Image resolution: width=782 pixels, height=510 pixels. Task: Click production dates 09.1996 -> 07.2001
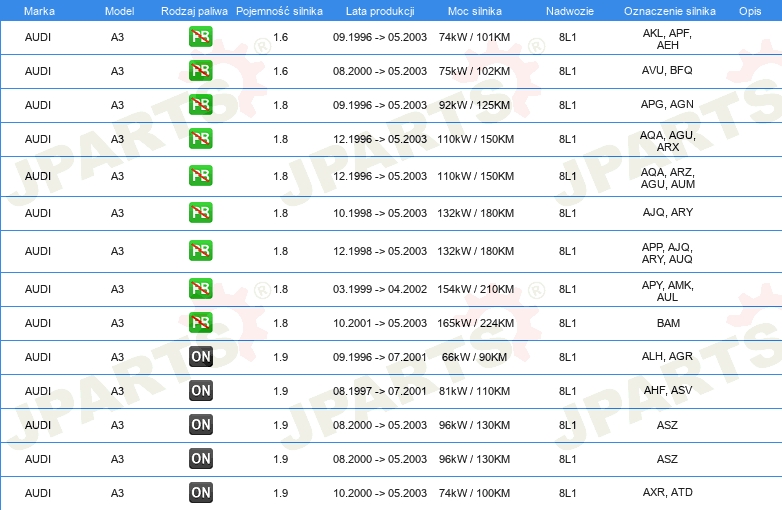(x=380, y=357)
